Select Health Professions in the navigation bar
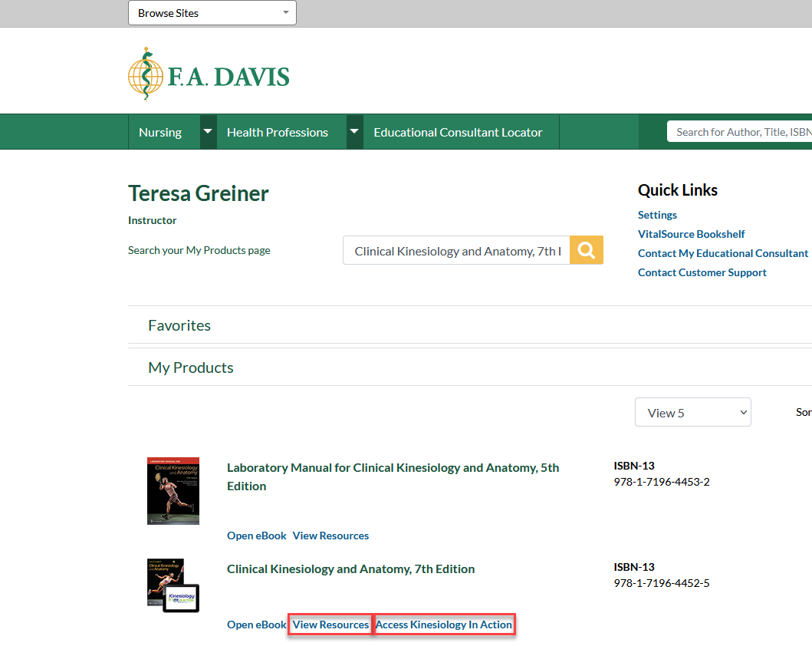This screenshot has height=646, width=812. (x=278, y=131)
